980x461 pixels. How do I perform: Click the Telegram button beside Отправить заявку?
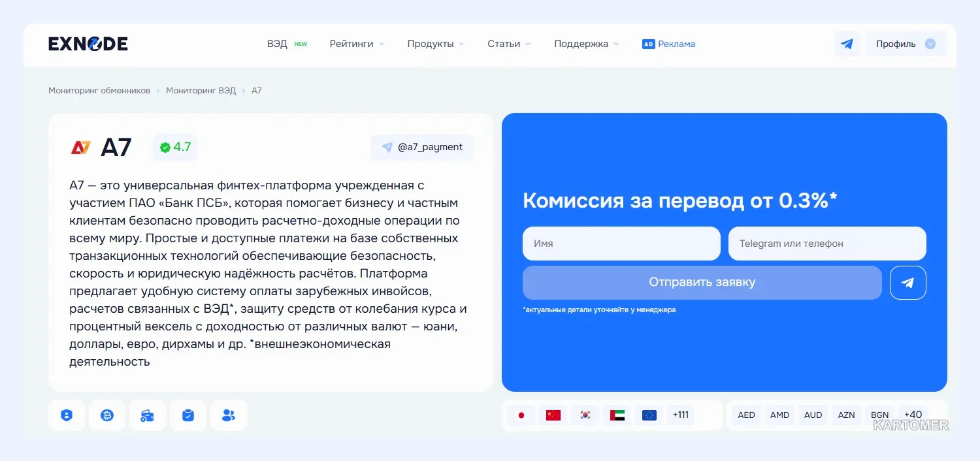[908, 283]
